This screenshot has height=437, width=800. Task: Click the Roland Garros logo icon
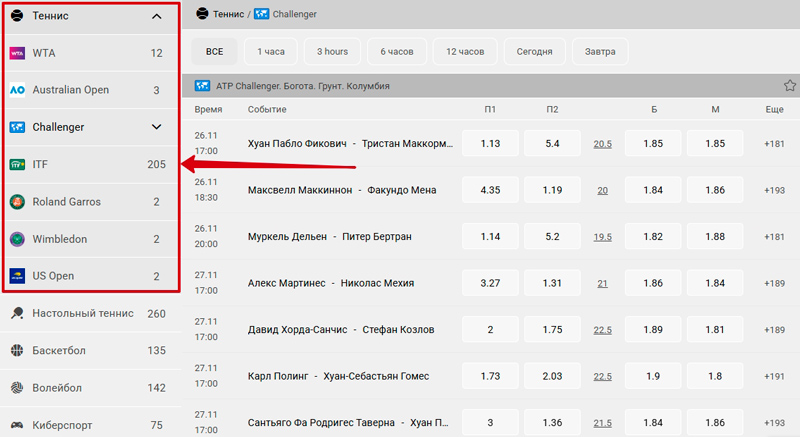(x=17, y=201)
